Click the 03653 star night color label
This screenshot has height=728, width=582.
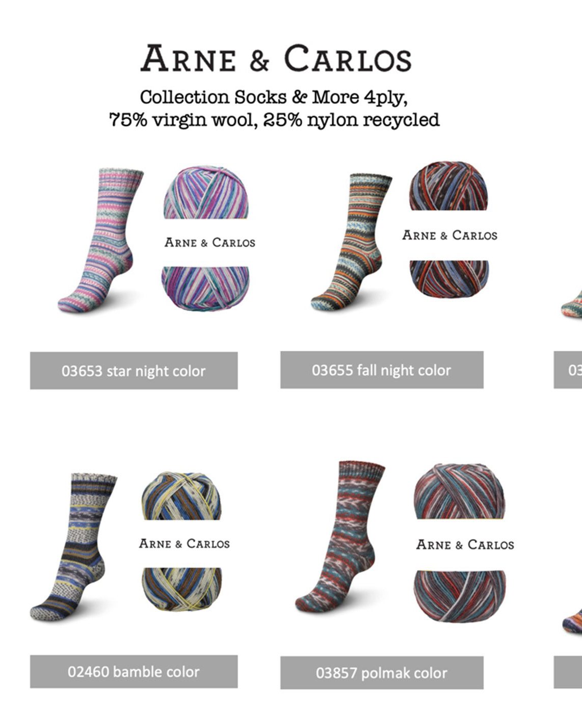pyautogui.click(x=134, y=371)
